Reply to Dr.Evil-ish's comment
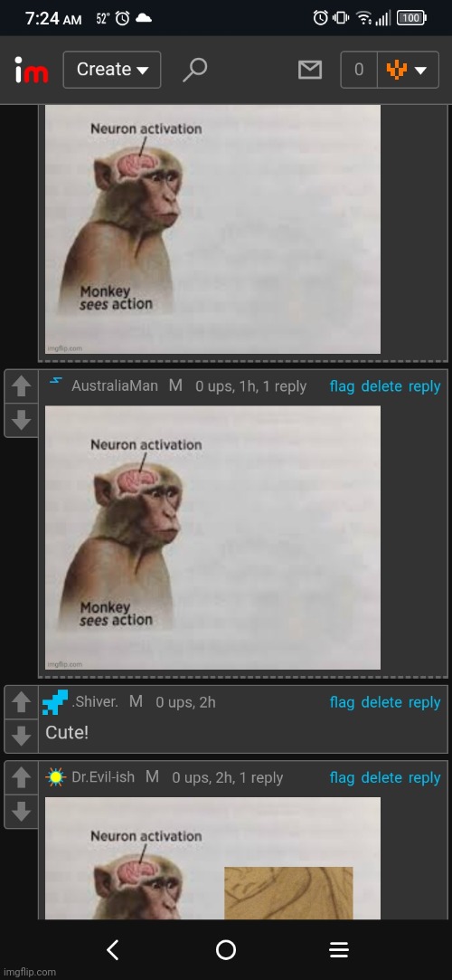The height and width of the screenshot is (980, 452). click(x=425, y=778)
